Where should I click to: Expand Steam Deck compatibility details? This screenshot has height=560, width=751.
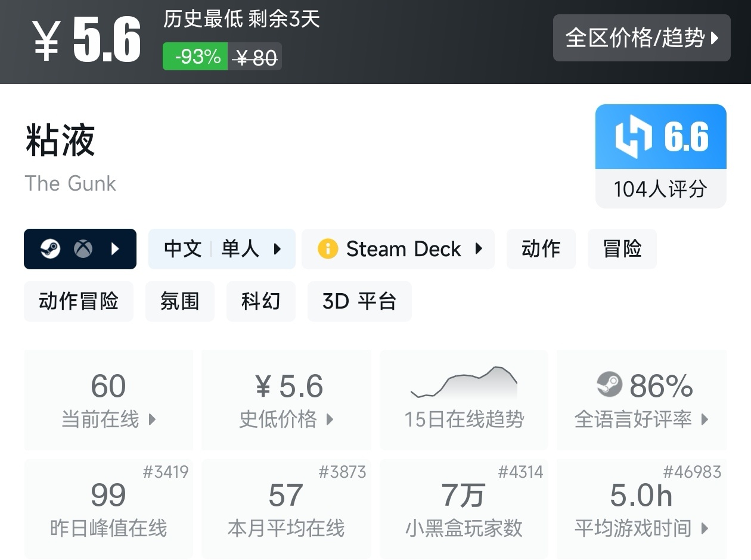point(398,248)
